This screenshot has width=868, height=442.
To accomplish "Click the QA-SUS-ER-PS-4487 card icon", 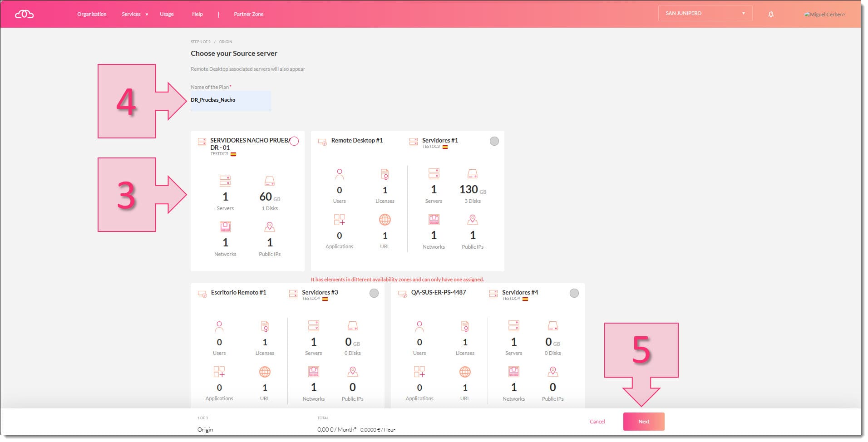I will coord(402,294).
